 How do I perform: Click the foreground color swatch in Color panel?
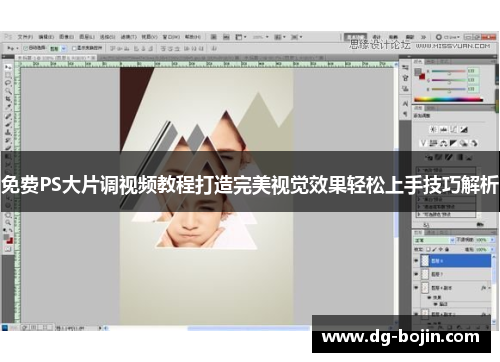click(417, 71)
